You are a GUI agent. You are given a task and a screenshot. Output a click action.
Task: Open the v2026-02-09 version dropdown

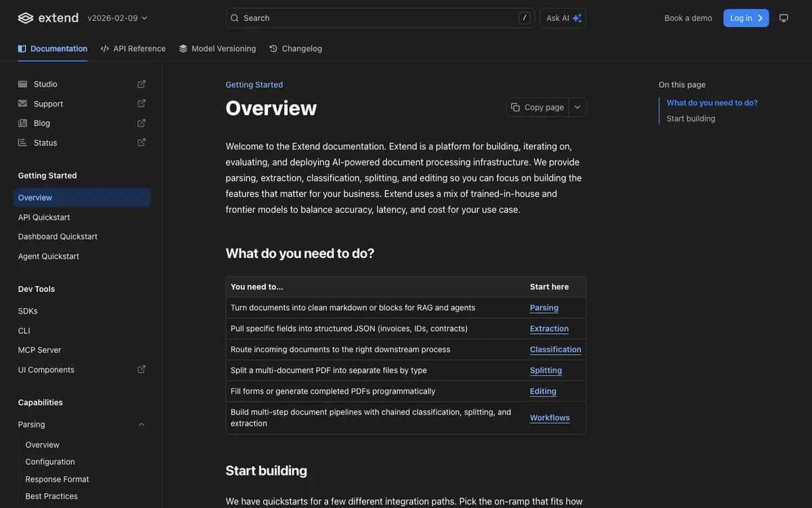pos(118,18)
